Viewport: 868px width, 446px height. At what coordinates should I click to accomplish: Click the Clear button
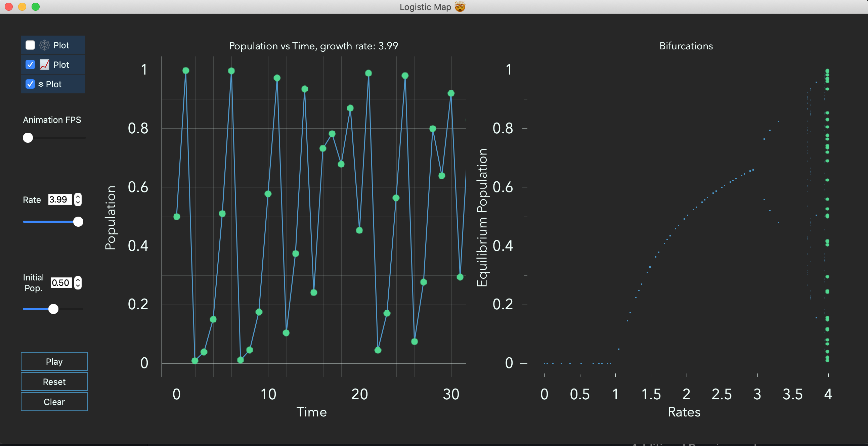(53, 402)
